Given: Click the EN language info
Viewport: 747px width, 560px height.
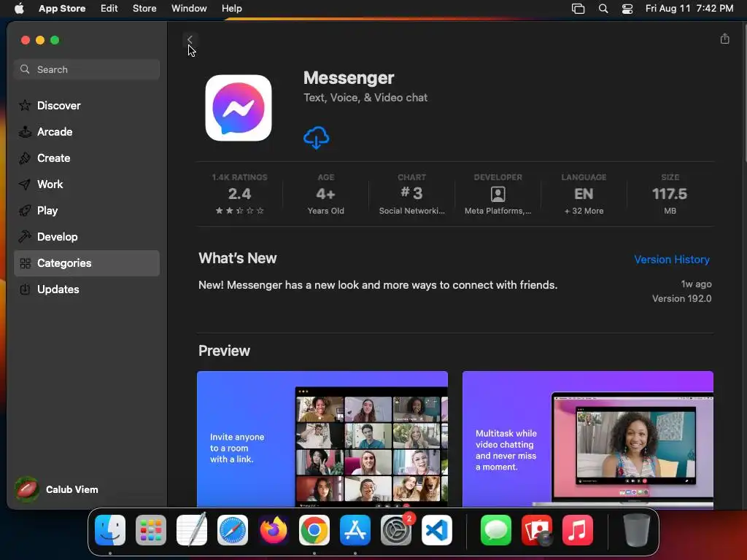Looking at the screenshot, I should point(584,194).
